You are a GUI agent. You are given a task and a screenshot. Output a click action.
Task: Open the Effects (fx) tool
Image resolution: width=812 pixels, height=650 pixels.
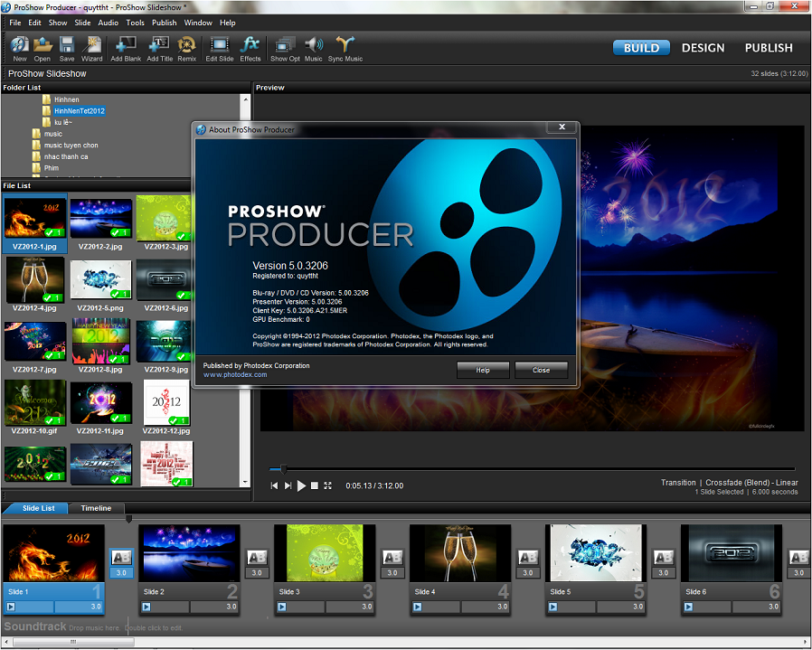250,49
